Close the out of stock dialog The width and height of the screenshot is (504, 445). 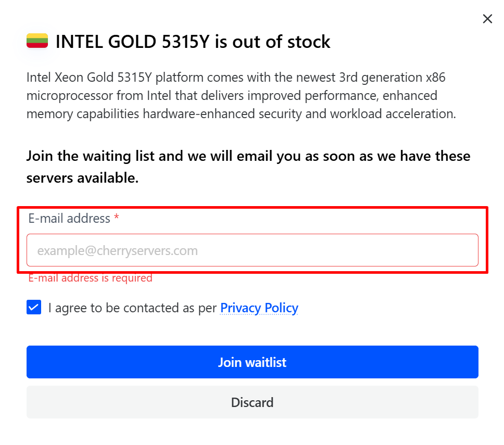click(x=487, y=19)
